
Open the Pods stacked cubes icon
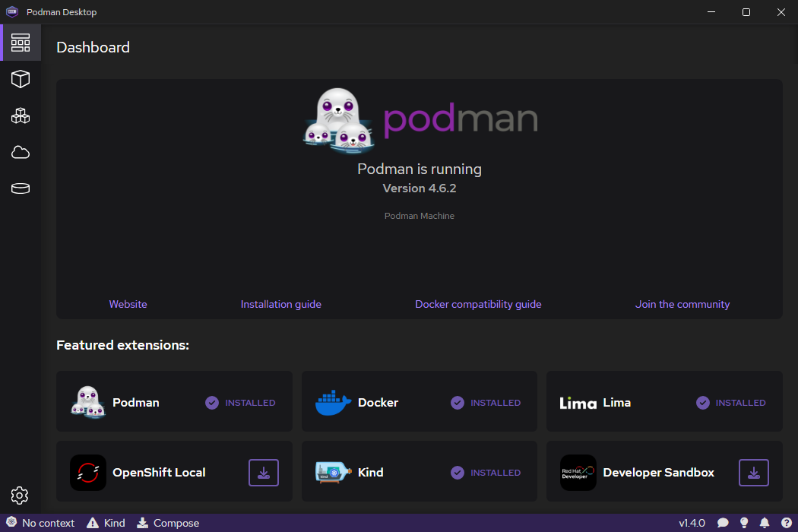(x=21, y=116)
